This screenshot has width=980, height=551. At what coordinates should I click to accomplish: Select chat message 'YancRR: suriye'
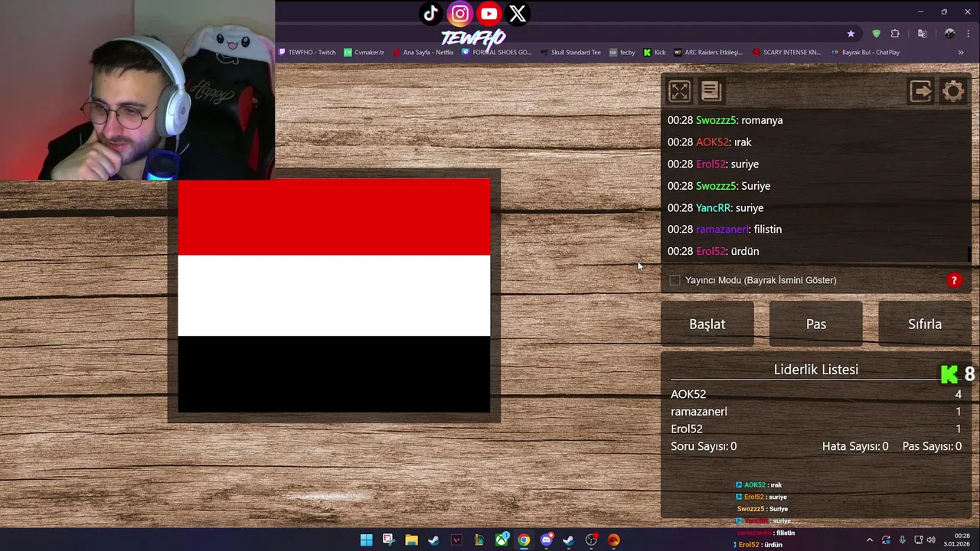pos(715,207)
